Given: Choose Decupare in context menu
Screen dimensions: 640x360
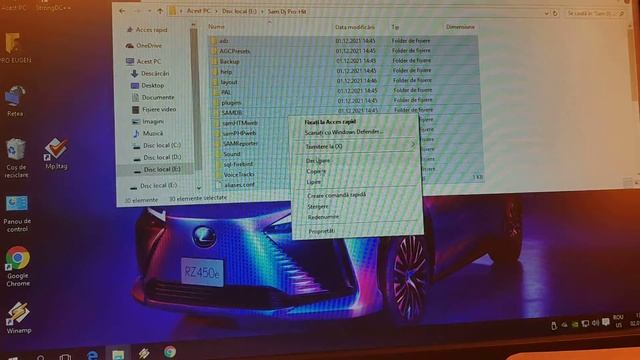Looking at the screenshot, I should [x=318, y=161].
